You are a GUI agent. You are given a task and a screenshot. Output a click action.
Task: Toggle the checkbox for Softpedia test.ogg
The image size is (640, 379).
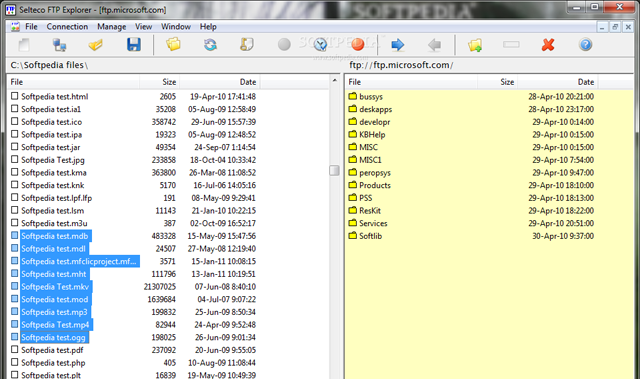coord(15,337)
